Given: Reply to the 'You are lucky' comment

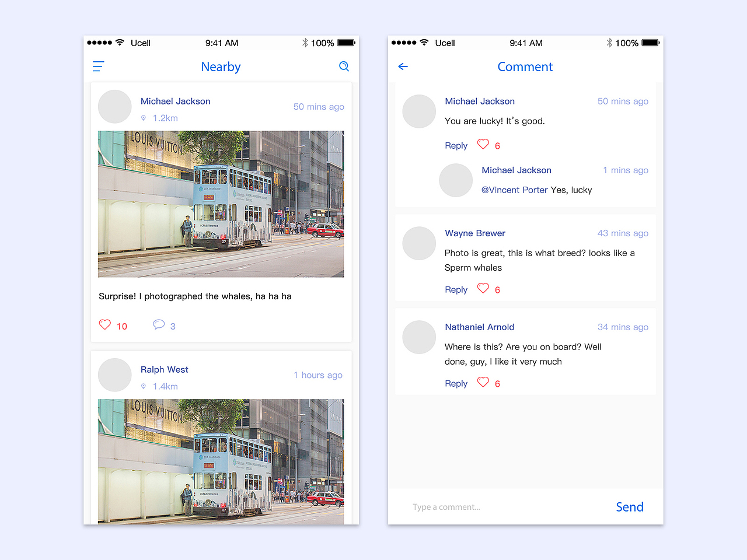Looking at the screenshot, I should [456, 146].
